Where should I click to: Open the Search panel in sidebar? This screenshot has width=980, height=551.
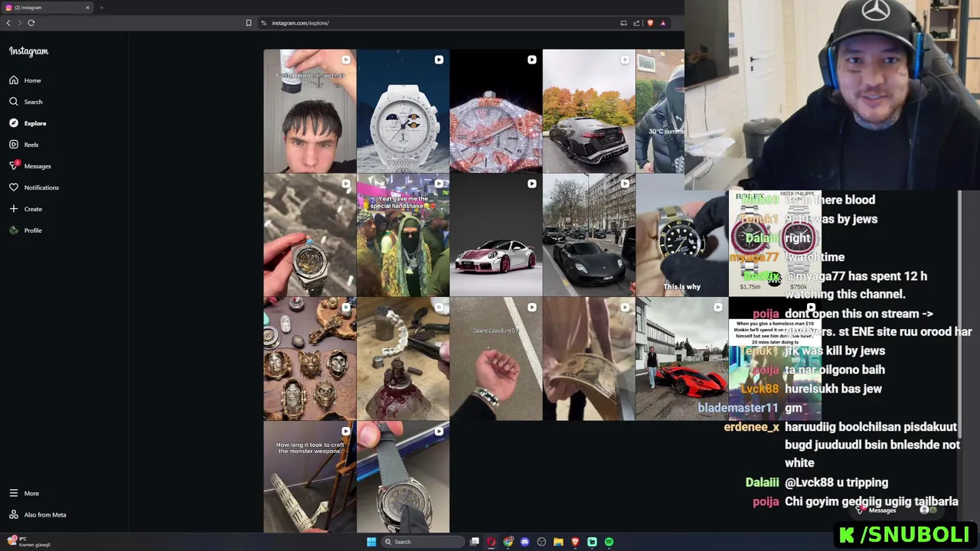coord(26,102)
